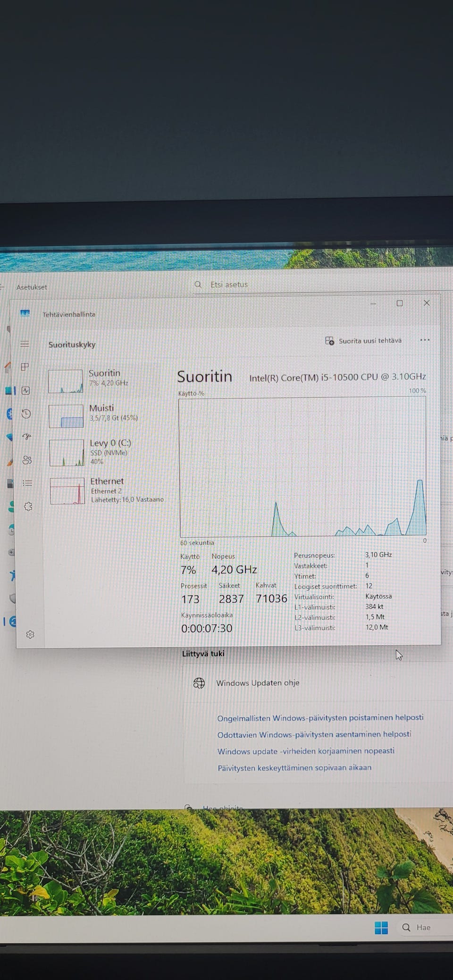
Task: Click the L1-välimuisti 384 kt value
Action: [x=374, y=606]
